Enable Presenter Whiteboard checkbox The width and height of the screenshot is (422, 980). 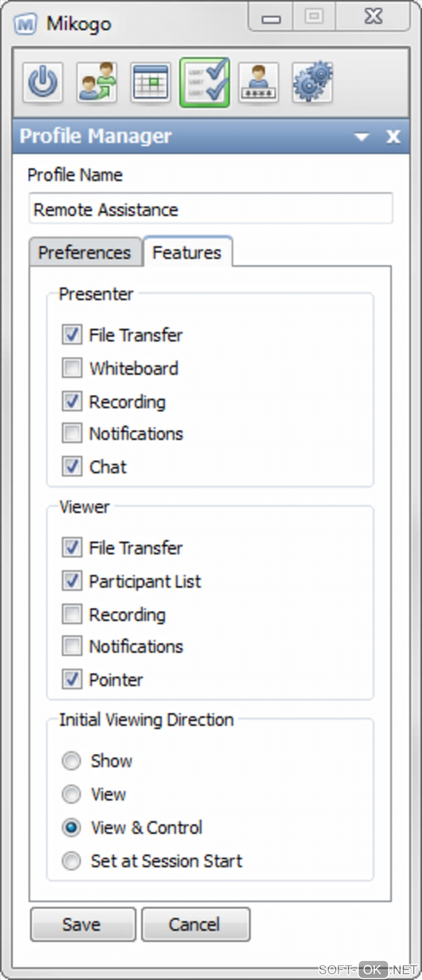coord(72,368)
